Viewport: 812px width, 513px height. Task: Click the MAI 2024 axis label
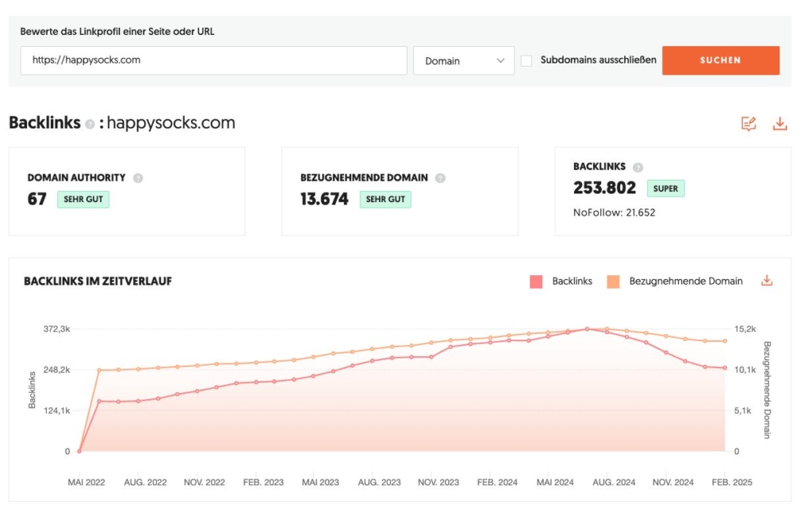point(555,482)
